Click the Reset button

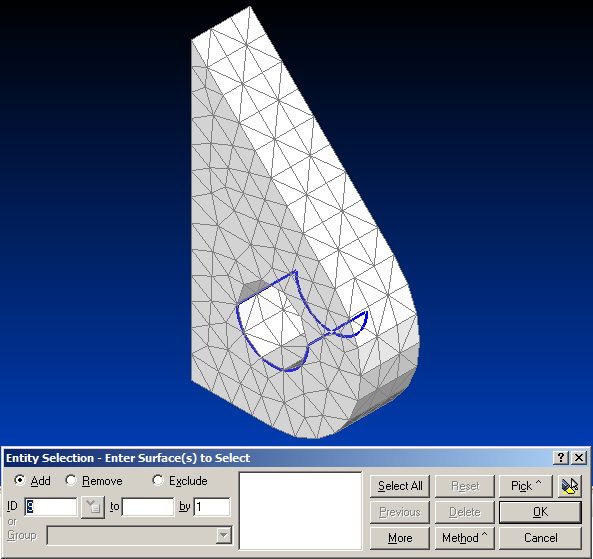click(465, 486)
